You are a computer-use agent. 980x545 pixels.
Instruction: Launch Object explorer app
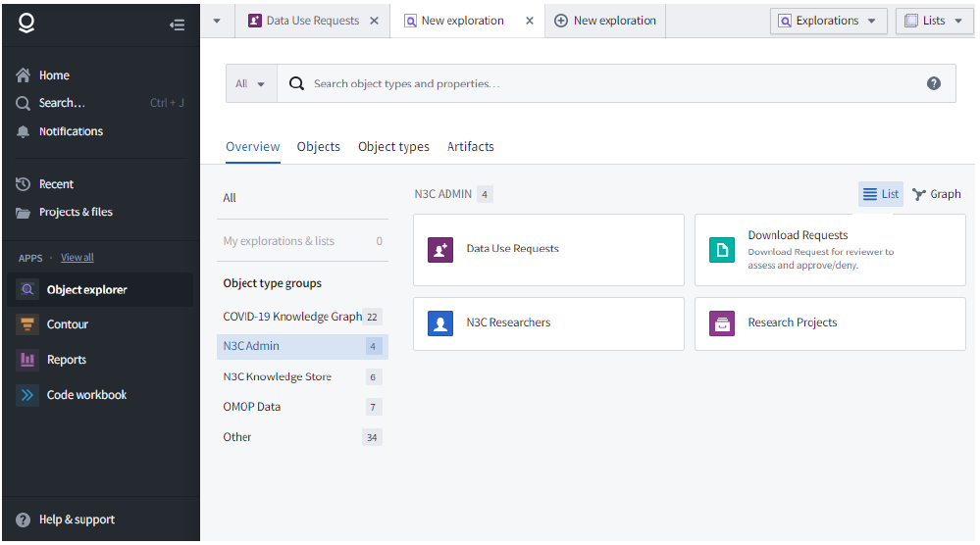[x=100, y=290]
